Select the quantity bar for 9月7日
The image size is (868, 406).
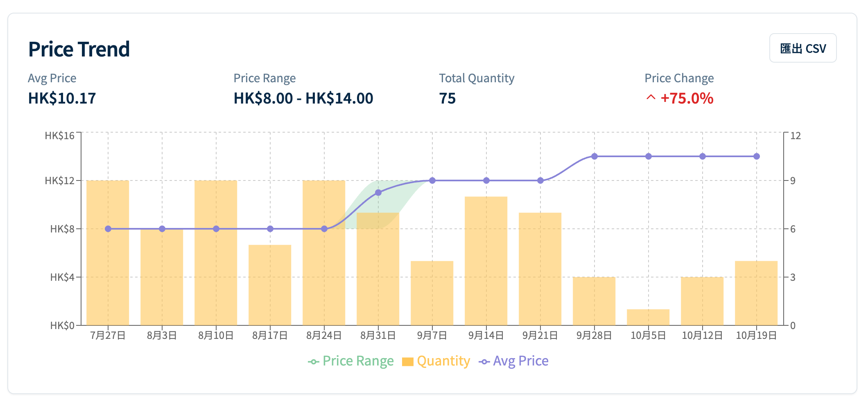click(432, 293)
